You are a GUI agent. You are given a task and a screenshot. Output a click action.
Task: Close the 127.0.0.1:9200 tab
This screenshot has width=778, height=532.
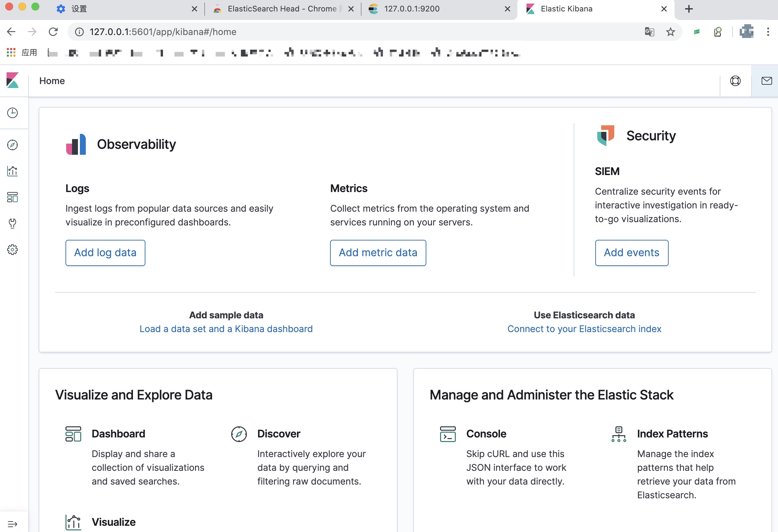pos(508,9)
